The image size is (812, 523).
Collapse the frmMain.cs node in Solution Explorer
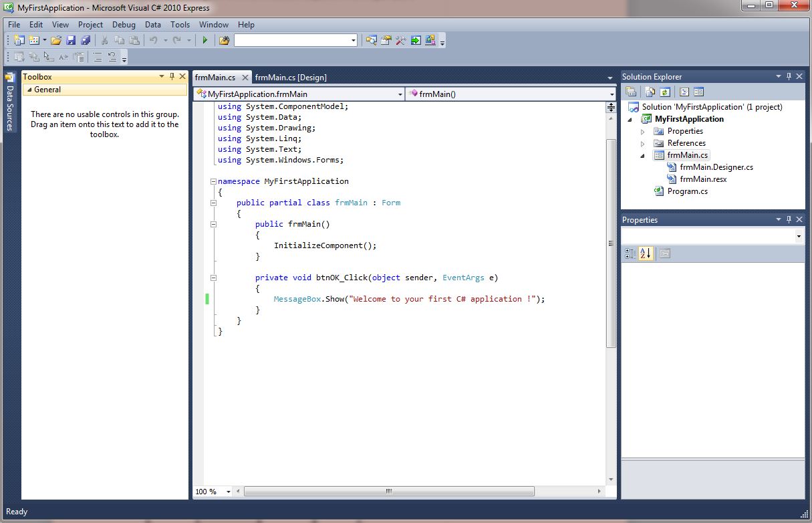tap(642, 154)
